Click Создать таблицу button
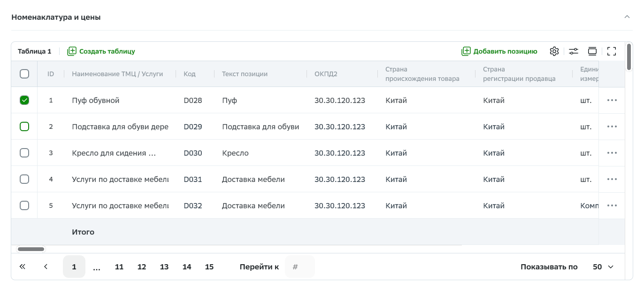 101,51
